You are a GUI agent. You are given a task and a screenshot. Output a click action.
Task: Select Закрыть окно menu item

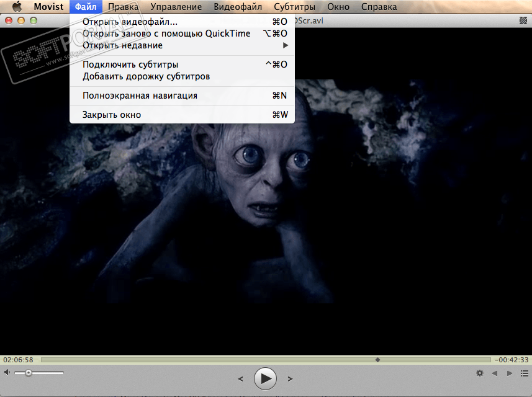point(182,115)
